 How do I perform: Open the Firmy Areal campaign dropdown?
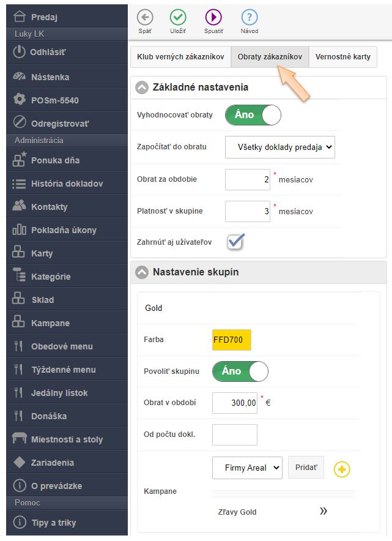247,468
